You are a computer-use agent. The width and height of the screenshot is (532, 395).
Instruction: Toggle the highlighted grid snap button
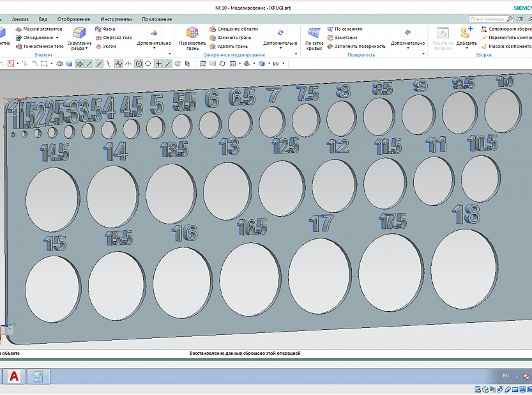79,64
